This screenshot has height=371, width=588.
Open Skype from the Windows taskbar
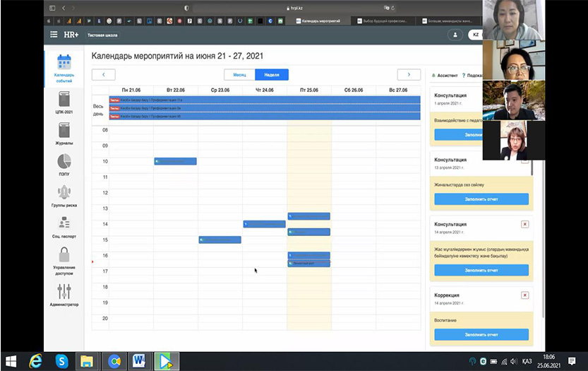pyautogui.click(x=62, y=361)
